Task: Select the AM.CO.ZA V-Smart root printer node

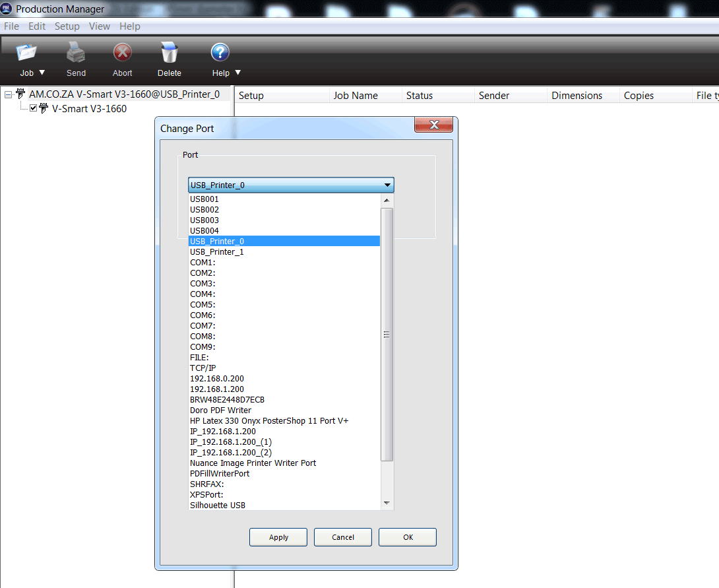Action: click(124, 94)
